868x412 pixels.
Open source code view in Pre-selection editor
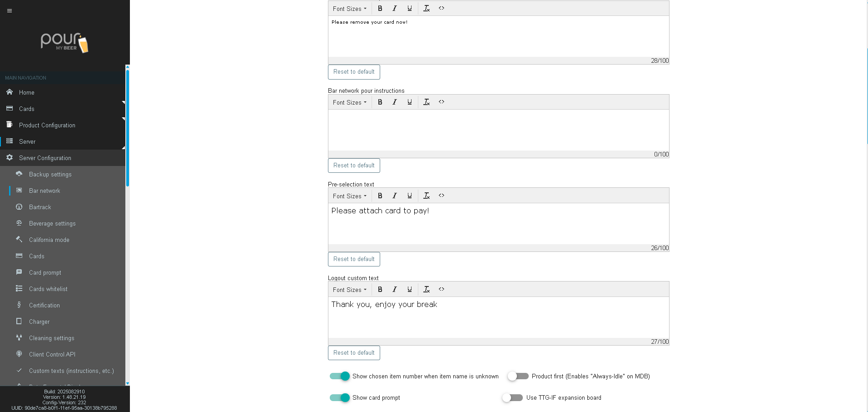pyautogui.click(x=441, y=196)
